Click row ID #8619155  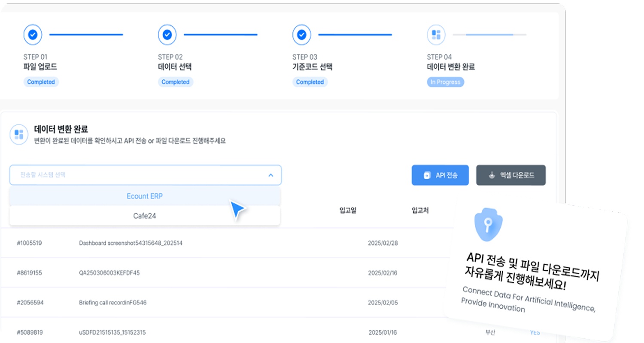(x=30, y=273)
